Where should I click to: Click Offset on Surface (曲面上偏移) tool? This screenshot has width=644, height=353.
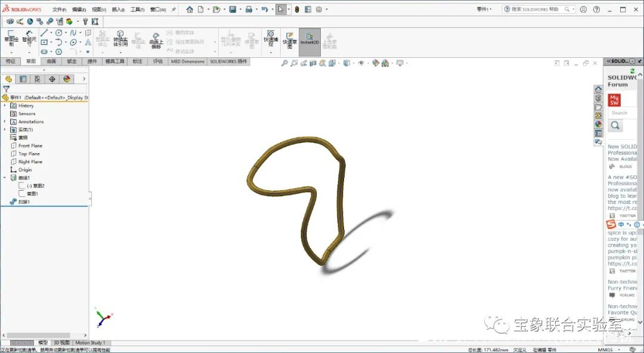click(156, 41)
